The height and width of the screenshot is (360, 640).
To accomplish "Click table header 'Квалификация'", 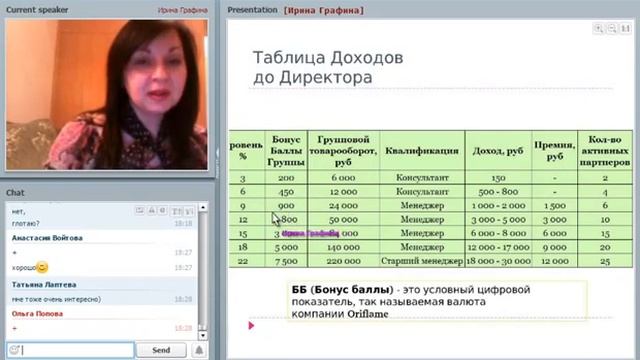I will click(422, 151).
